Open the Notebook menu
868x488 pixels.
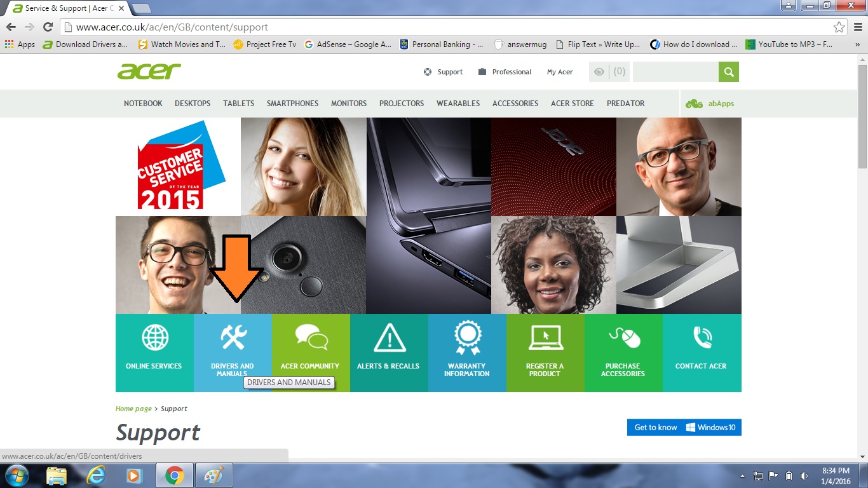[143, 104]
